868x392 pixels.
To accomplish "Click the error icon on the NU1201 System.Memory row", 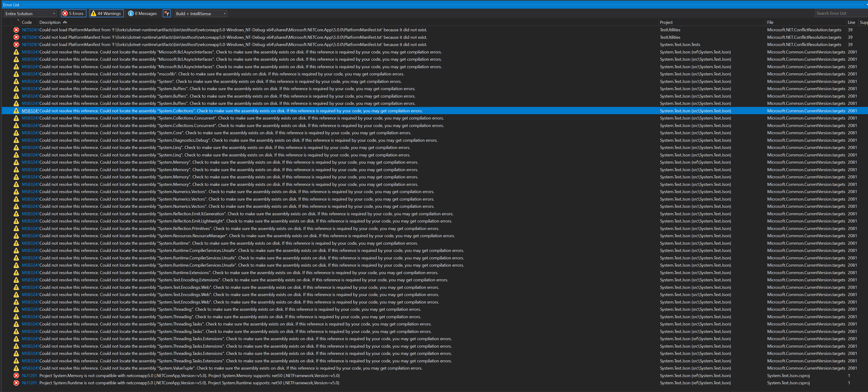I will pyautogui.click(x=16, y=375).
